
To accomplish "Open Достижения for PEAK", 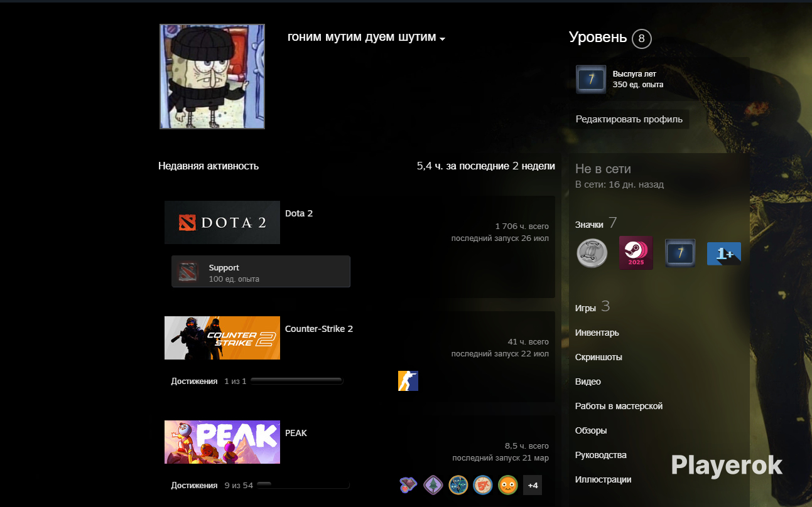I will coord(194,485).
